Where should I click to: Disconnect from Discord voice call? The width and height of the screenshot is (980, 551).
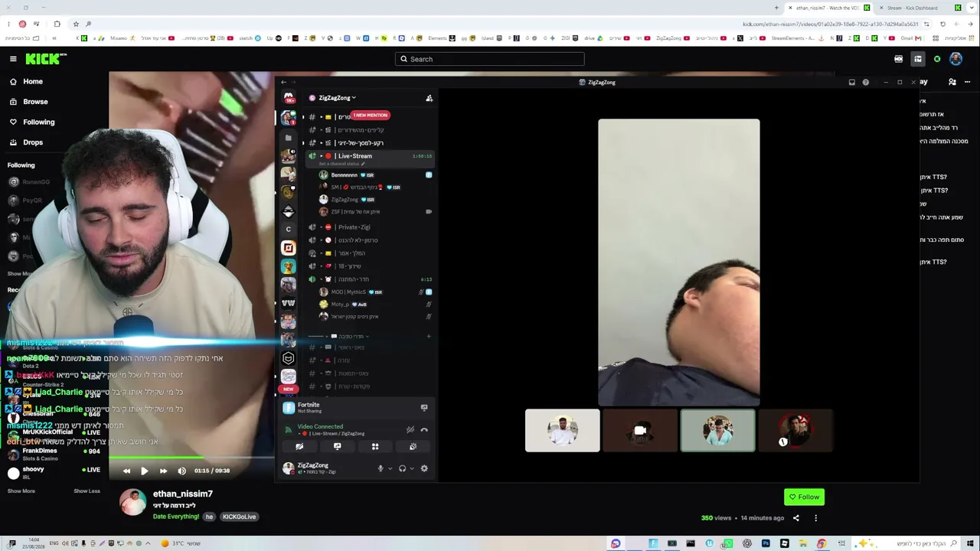(x=424, y=430)
